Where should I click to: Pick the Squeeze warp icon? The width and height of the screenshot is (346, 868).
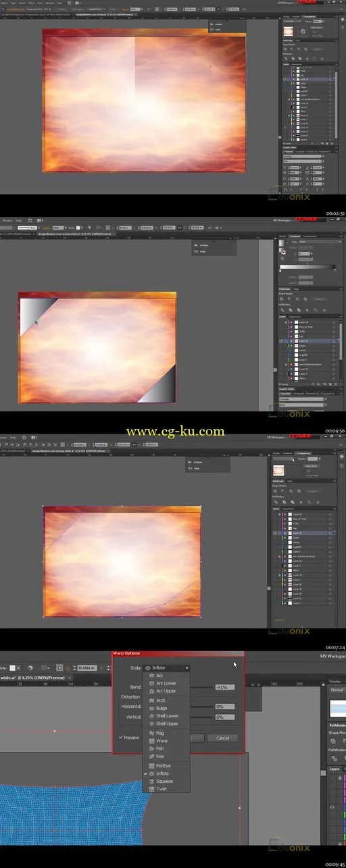coord(151,782)
